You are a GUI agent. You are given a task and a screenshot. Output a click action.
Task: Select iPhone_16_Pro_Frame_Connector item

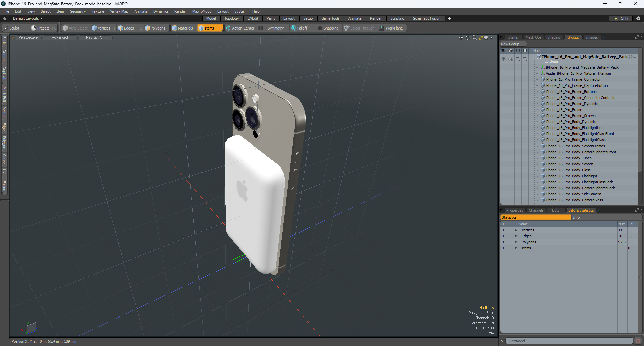click(x=573, y=79)
